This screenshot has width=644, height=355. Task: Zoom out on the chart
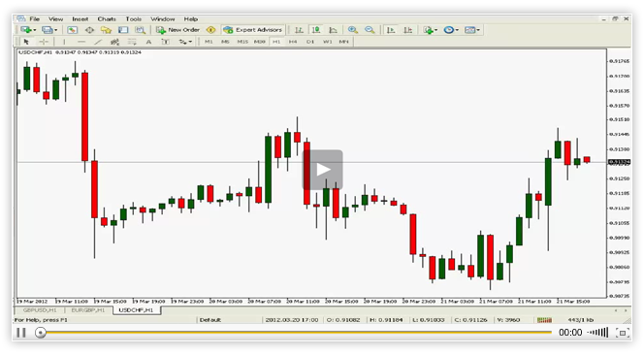pyautogui.click(x=370, y=30)
